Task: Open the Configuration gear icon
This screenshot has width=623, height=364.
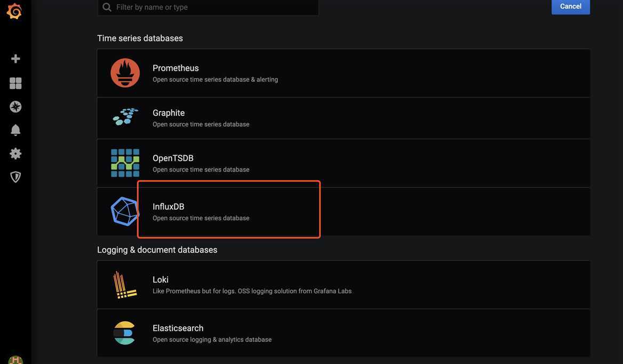Action: (15, 153)
